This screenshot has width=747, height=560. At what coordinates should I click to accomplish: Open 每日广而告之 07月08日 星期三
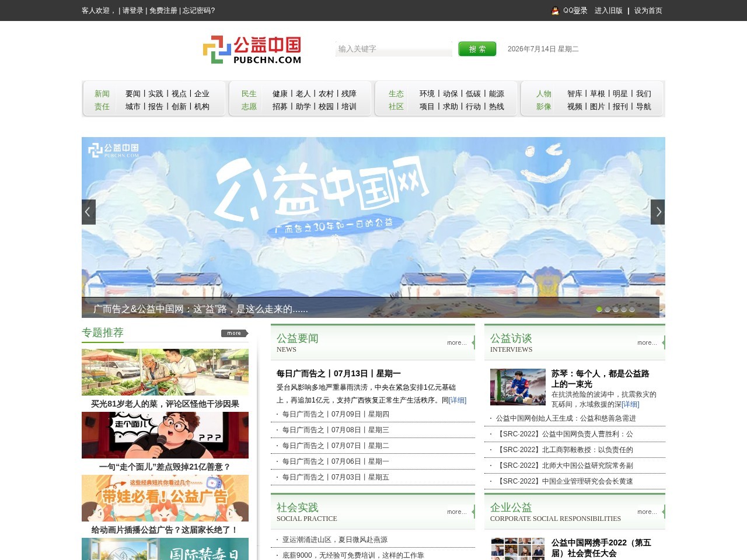336,430
